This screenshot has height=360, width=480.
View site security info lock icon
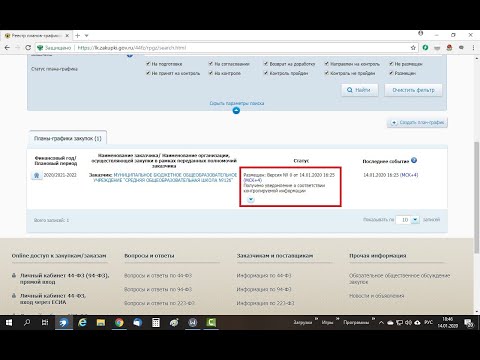tap(40, 48)
